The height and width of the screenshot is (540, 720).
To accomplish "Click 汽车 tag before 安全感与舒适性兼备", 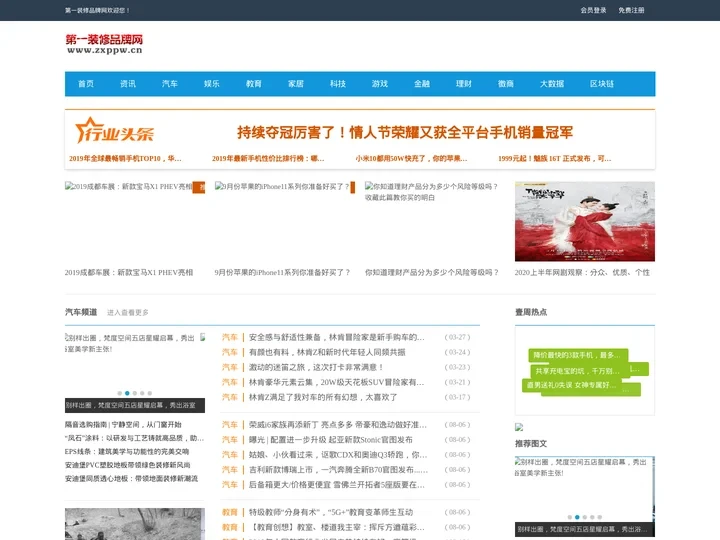I will click(230, 337).
